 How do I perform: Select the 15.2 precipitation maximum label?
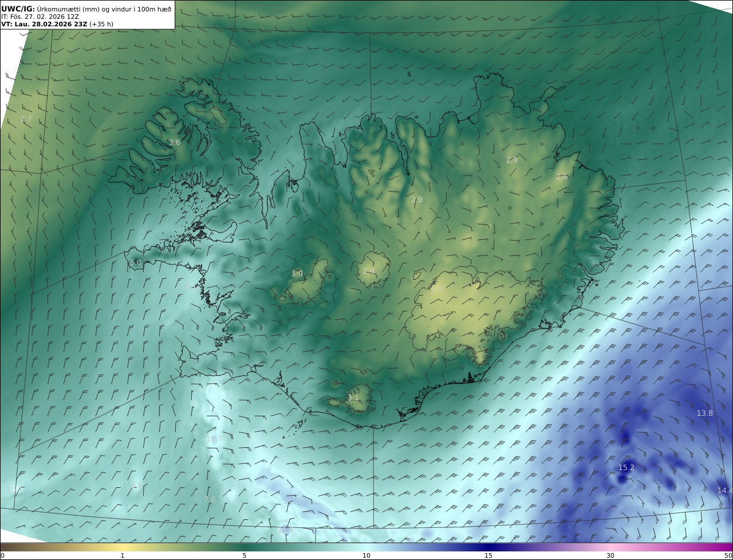click(626, 467)
